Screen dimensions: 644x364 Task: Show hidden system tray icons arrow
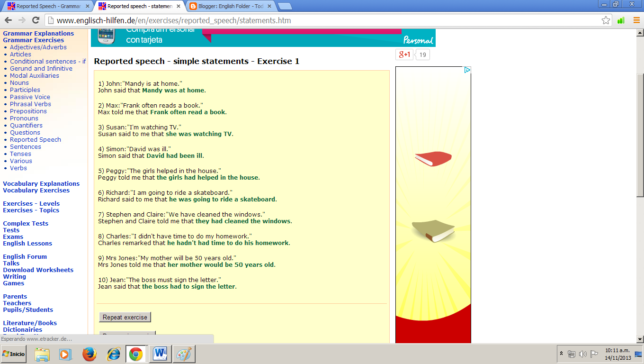pyautogui.click(x=562, y=354)
